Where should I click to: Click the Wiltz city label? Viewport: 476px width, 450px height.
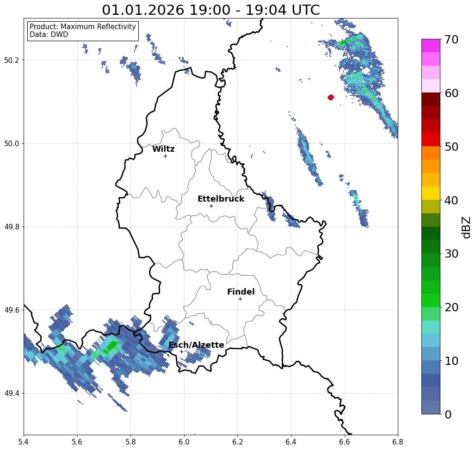click(x=163, y=149)
